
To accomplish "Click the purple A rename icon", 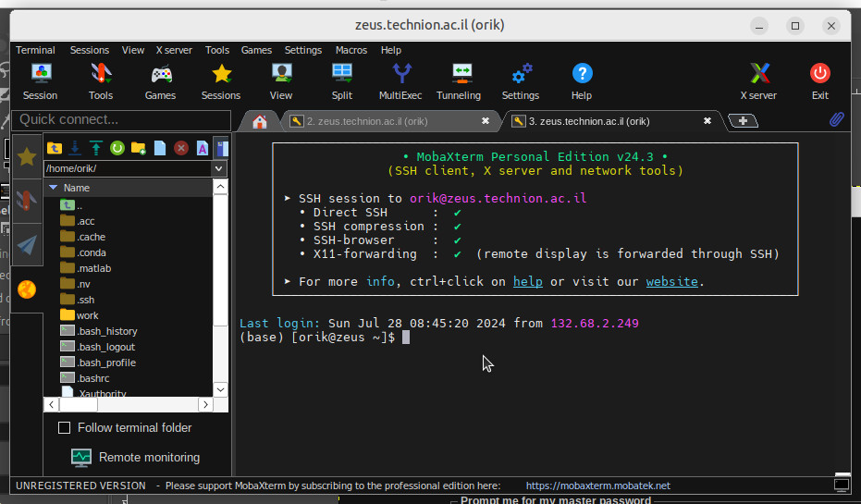I will click(x=202, y=148).
